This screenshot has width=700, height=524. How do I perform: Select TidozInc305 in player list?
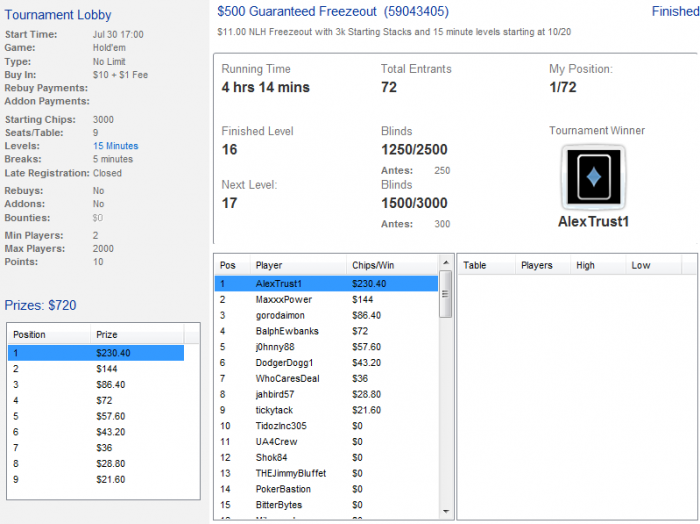click(x=326, y=426)
